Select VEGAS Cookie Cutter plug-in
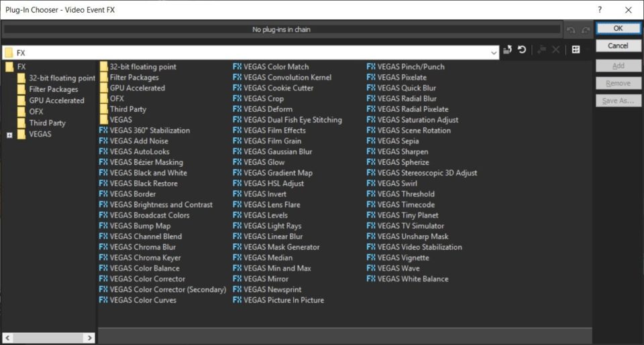The image size is (644, 345). tap(273, 88)
